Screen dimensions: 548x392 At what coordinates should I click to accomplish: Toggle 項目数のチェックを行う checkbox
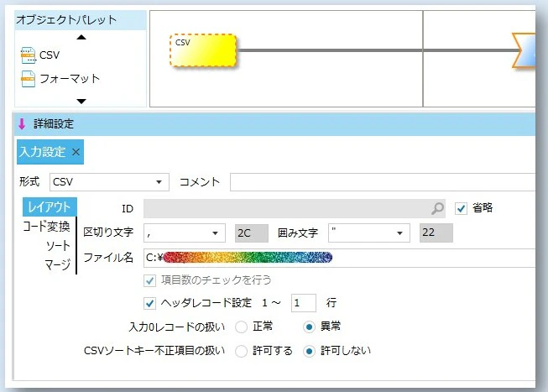pos(150,280)
